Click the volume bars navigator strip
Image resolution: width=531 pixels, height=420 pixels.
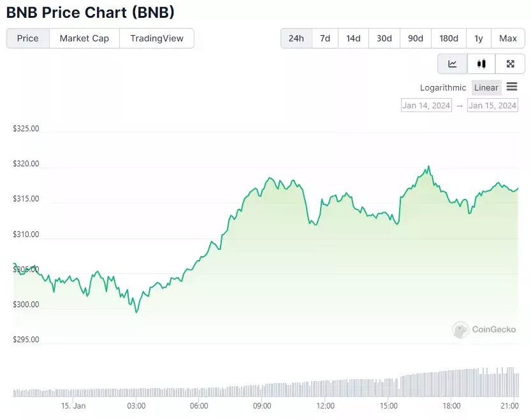266,382
